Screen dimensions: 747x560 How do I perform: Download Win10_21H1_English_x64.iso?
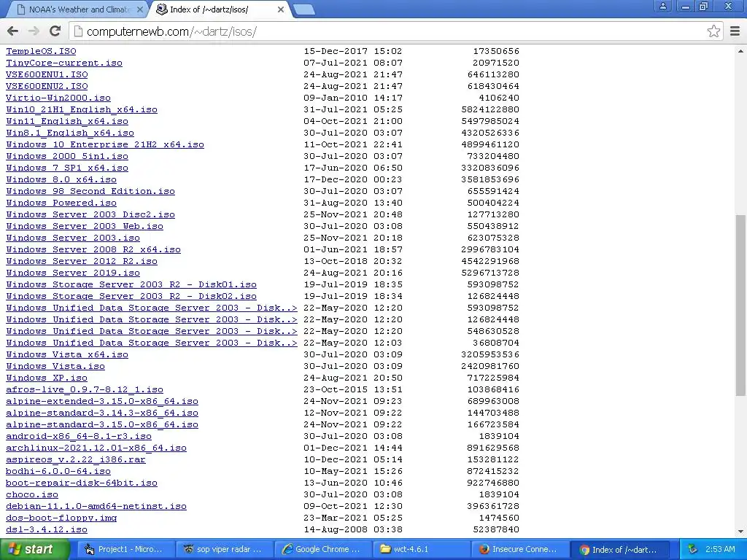(x=82, y=109)
